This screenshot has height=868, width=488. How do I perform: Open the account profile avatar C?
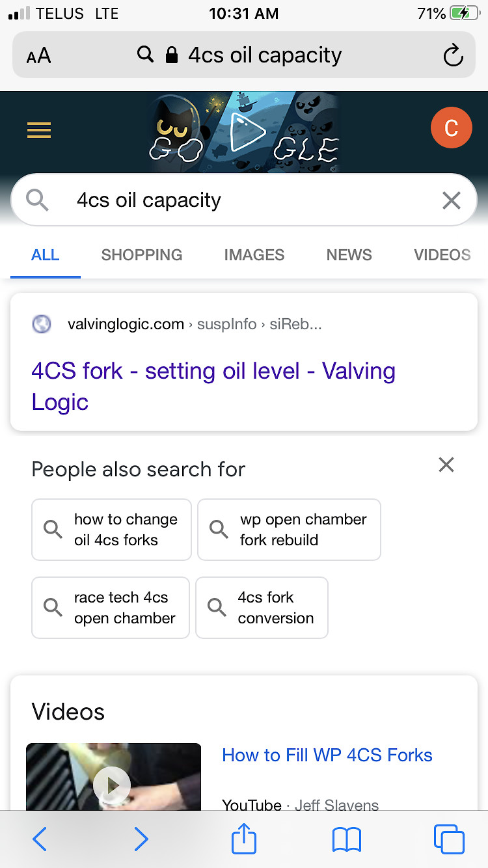coord(451,128)
